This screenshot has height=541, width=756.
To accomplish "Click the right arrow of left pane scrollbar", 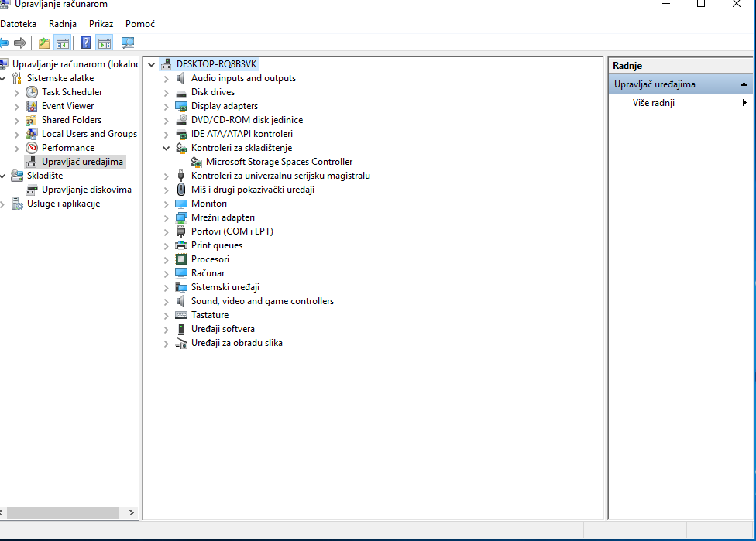I will (131, 512).
